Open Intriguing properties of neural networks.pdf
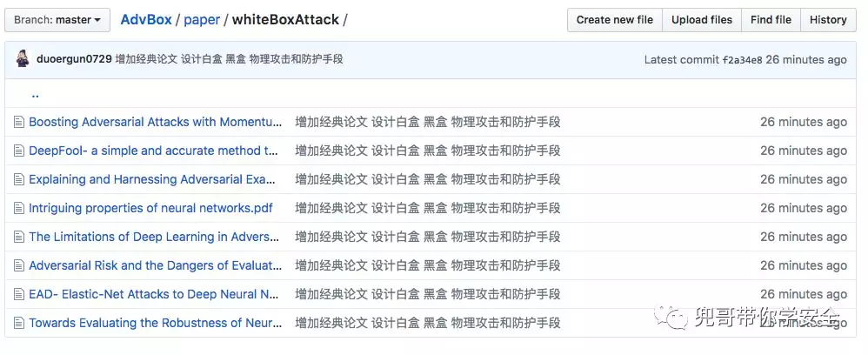Image resolution: width=868 pixels, height=355 pixels. 150,208
